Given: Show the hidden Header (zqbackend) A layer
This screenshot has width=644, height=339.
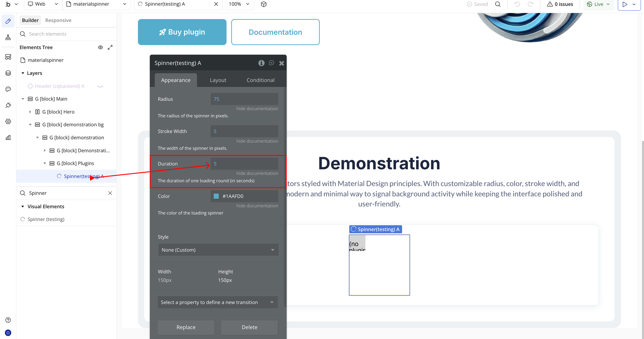Looking at the screenshot, I should tap(100, 86).
